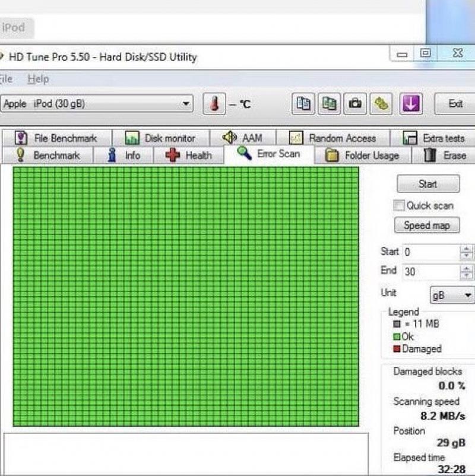This screenshot has width=475, height=476.
Task: Click the End position input field
Action: click(431, 271)
